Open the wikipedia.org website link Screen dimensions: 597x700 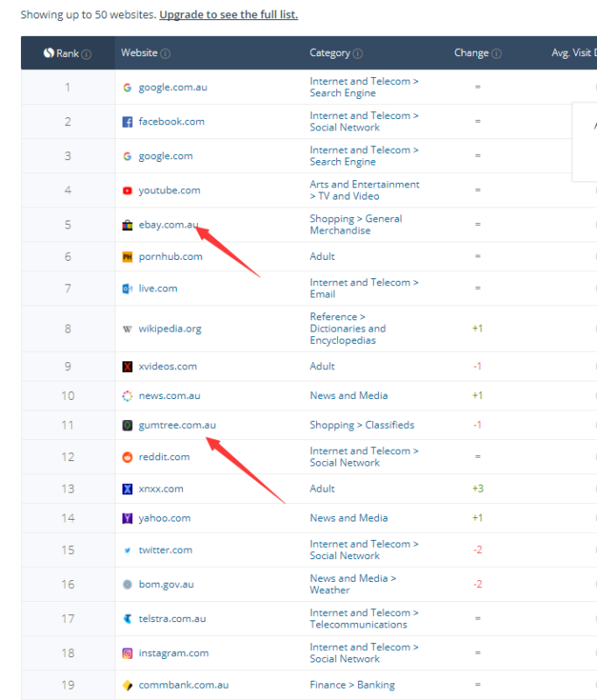click(170, 329)
